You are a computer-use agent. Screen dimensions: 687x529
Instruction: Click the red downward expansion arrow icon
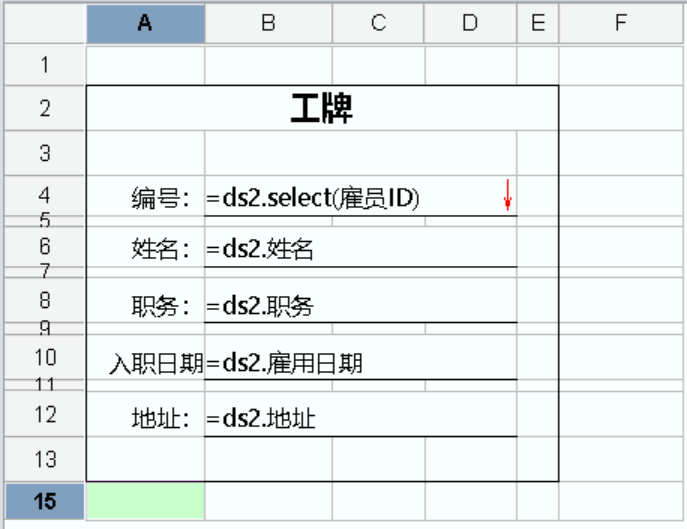[x=508, y=196]
